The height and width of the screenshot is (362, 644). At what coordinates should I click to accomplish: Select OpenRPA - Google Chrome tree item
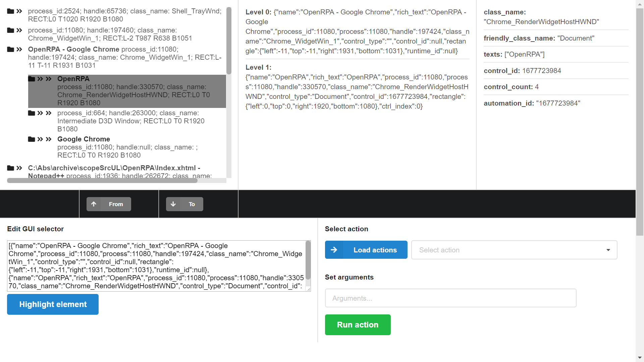[125, 57]
